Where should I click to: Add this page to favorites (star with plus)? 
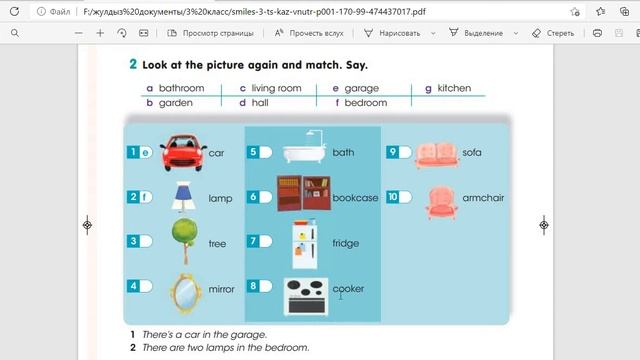click(x=576, y=12)
